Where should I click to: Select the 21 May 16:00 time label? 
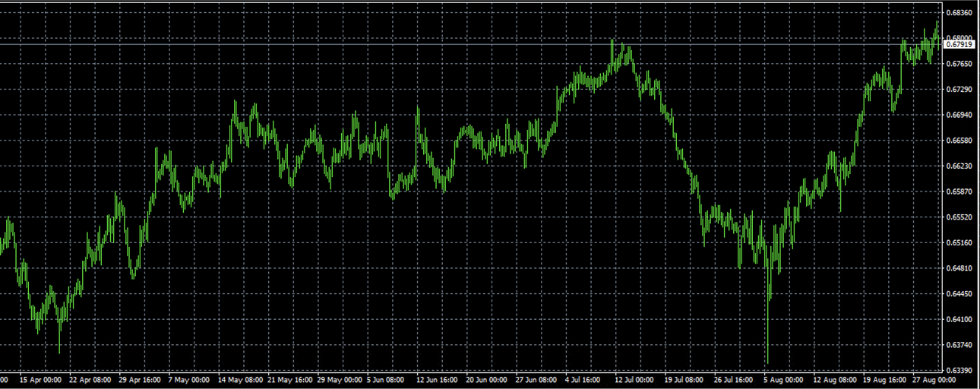[x=290, y=380]
